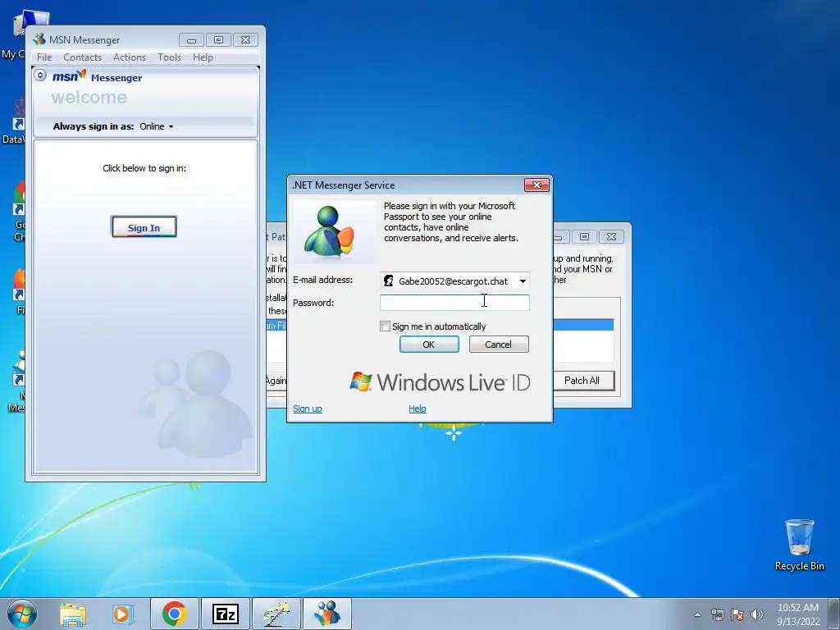Open the network status tray icon

click(717, 614)
